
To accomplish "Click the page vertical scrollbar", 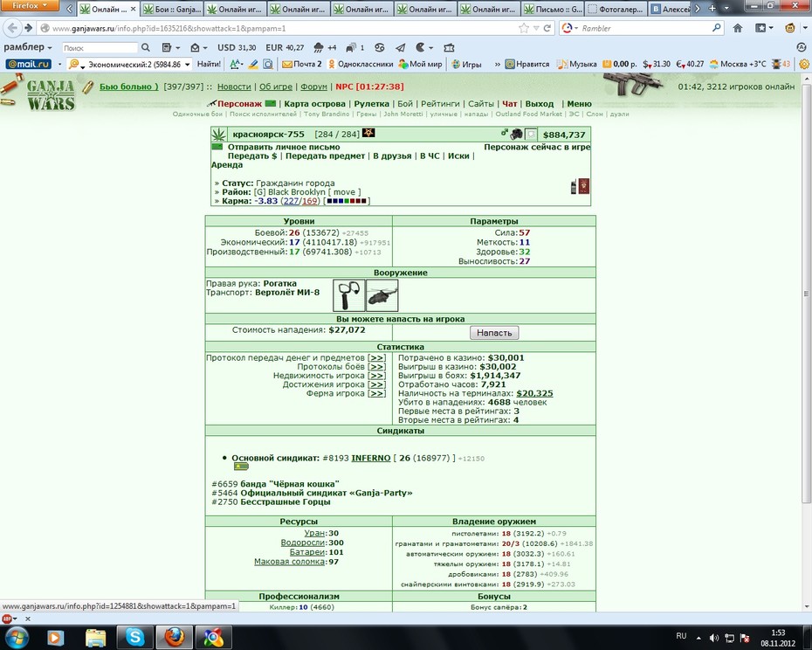I will [806, 293].
